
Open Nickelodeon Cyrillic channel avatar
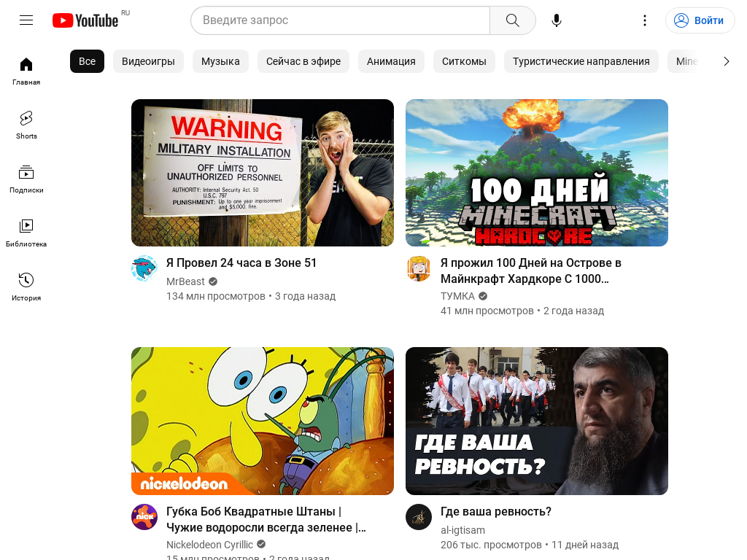[x=144, y=517]
